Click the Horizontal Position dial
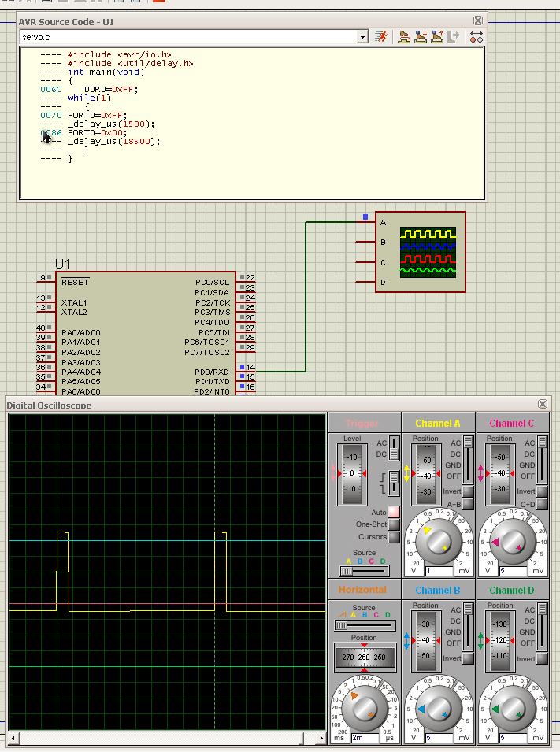This screenshot has height=752, width=560. pos(364,656)
